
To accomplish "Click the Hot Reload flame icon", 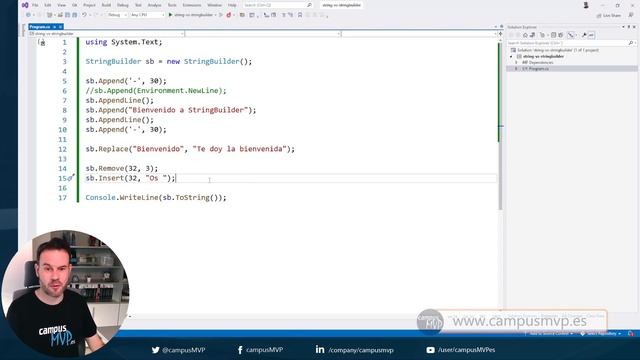I will 229,15.
